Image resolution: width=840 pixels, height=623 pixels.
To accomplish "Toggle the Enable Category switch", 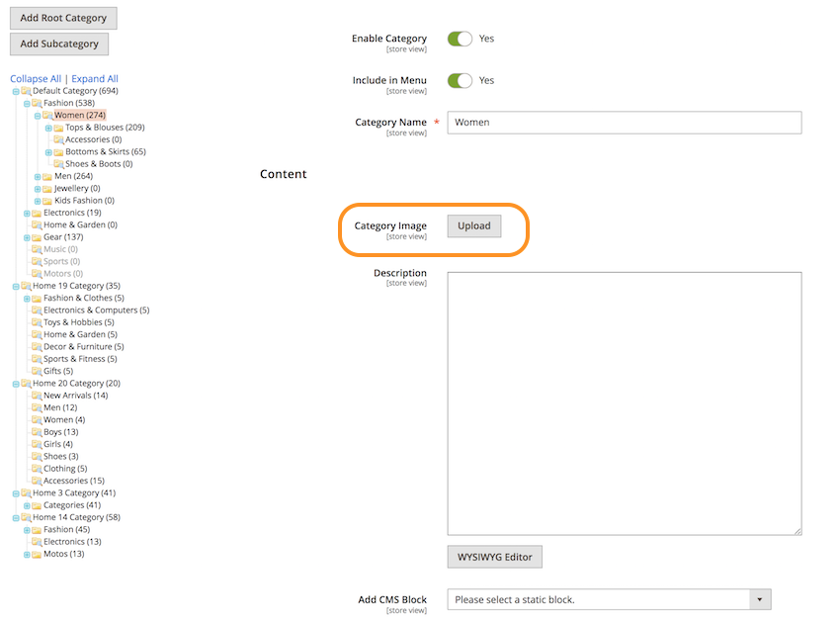I will click(460, 39).
